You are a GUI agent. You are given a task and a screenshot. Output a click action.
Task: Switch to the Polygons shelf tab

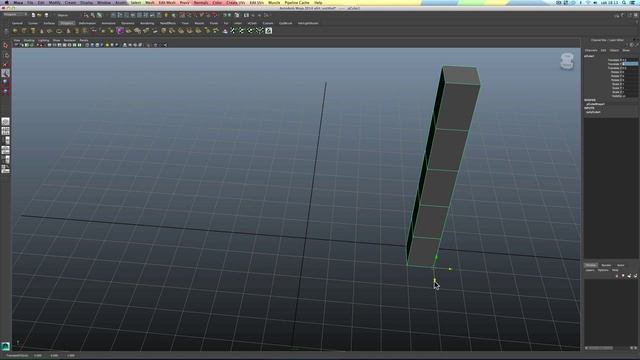67,23
